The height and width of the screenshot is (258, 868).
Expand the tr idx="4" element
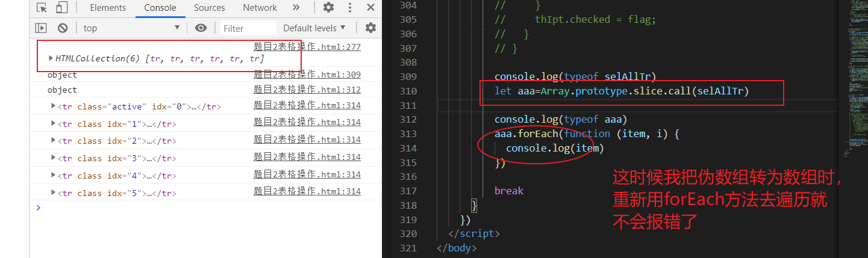54,175
